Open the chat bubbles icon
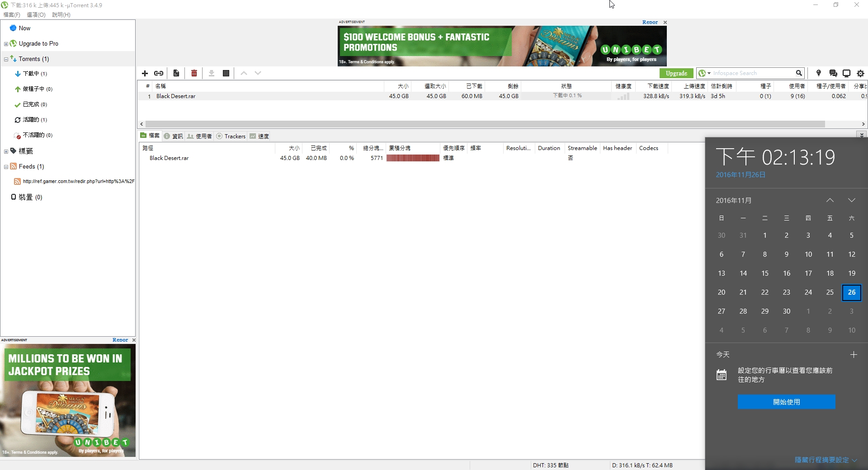Screen dimensions: 868x470 pos(833,73)
